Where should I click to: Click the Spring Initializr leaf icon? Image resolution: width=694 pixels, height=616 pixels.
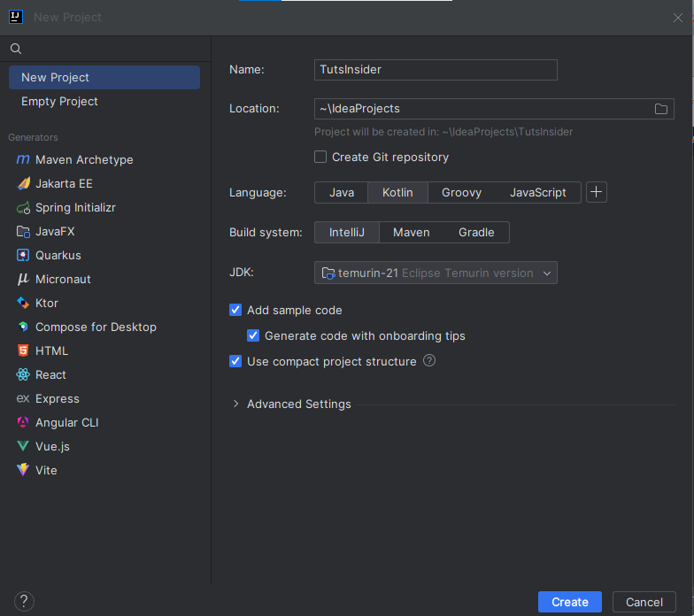23,207
